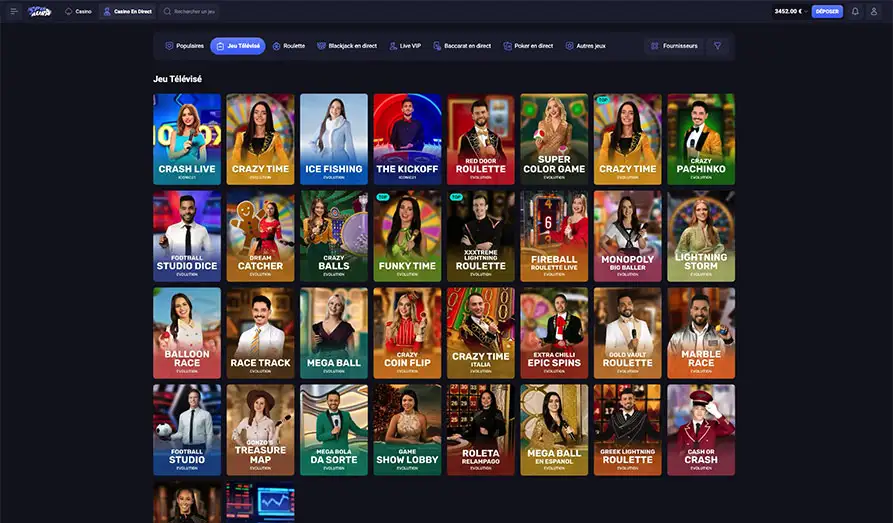Open the user profile icon

[x=874, y=11]
